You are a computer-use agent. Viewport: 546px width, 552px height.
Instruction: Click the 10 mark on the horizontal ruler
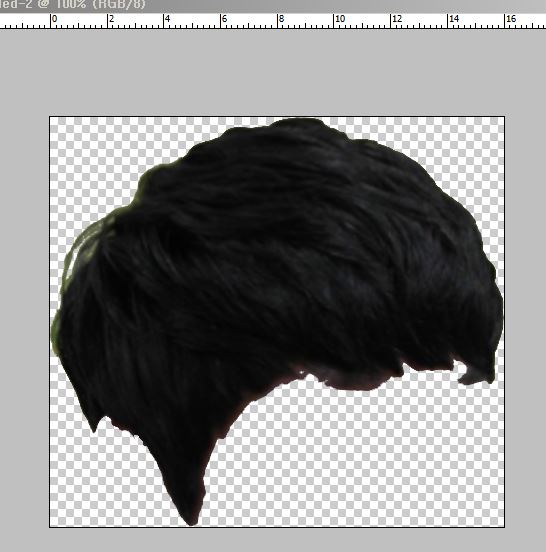(x=340, y=19)
